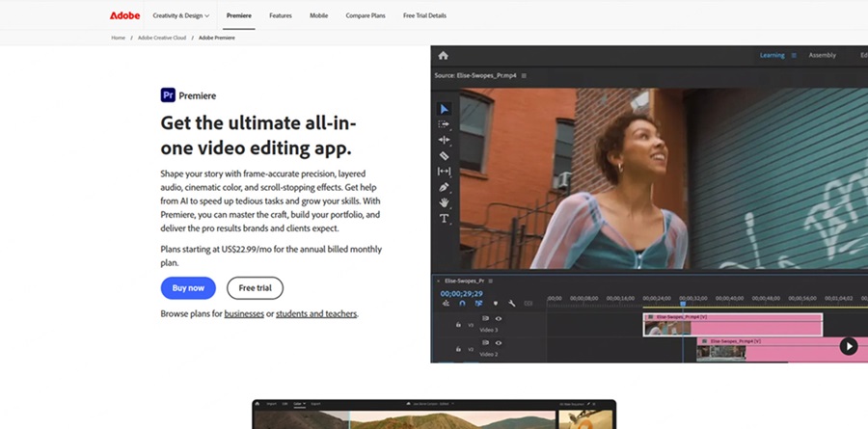Select the Elise-Swopes clip on Video 2
Image resolution: width=868 pixels, height=429 pixels.
click(x=781, y=350)
